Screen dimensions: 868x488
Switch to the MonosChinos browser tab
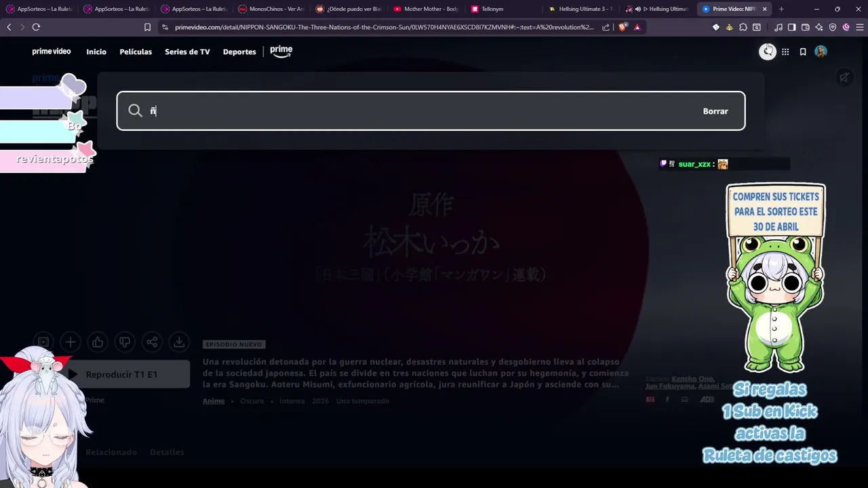271,9
